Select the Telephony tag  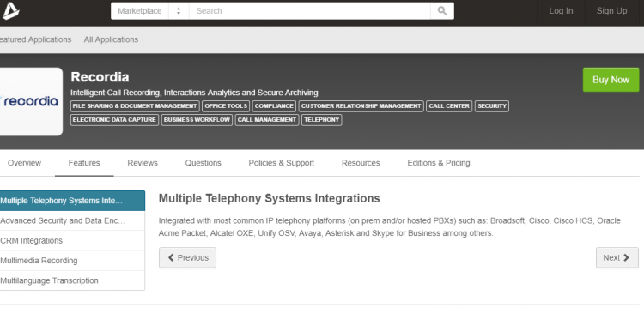pyautogui.click(x=322, y=120)
